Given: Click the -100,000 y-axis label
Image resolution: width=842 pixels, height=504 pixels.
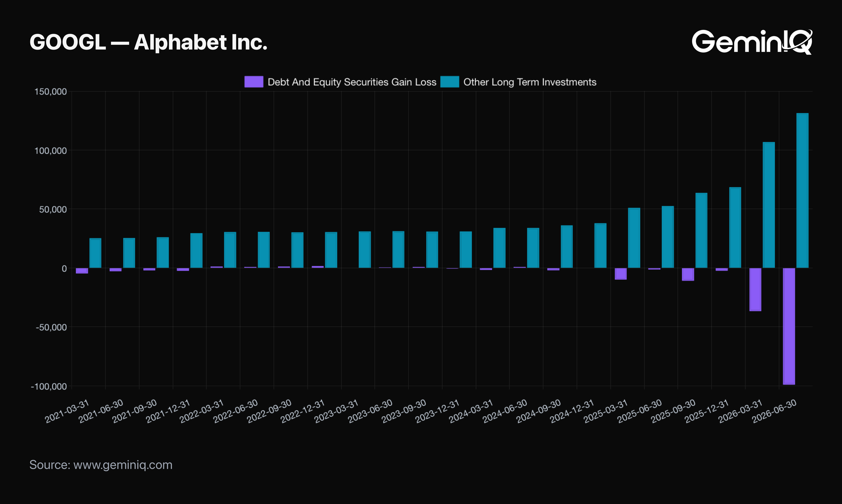Looking at the screenshot, I should (x=49, y=387).
